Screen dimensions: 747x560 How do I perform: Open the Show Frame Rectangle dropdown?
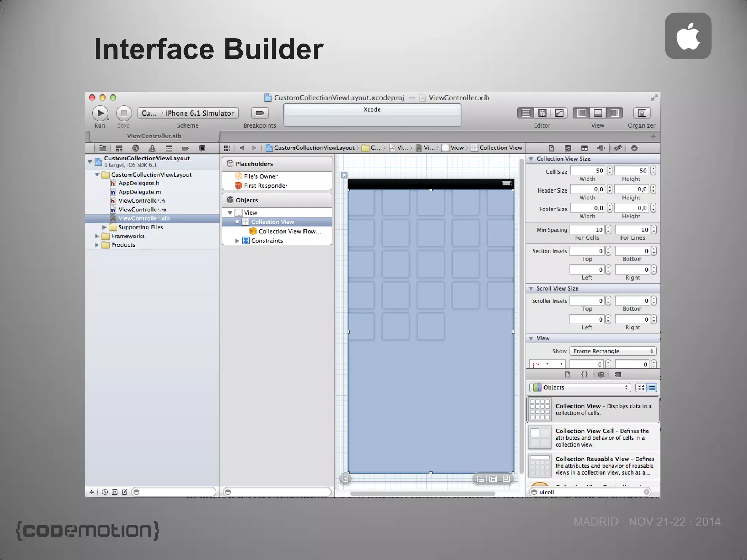tap(613, 351)
